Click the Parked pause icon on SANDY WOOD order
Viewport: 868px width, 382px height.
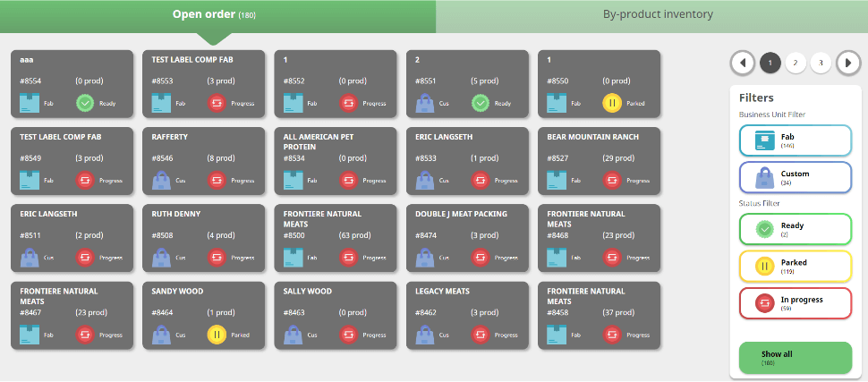point(217,335)
